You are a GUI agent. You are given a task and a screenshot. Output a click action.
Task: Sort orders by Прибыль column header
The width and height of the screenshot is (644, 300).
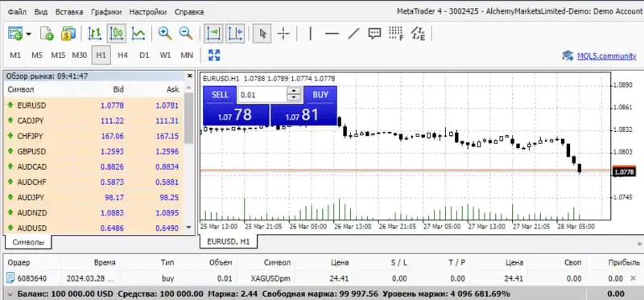623,263
